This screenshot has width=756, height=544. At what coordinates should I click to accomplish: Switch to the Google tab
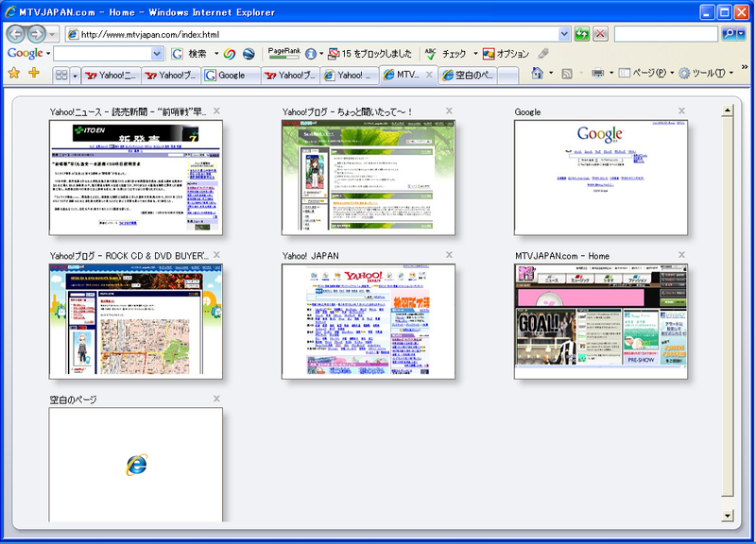pyautogui.click(x=231, y=76)
